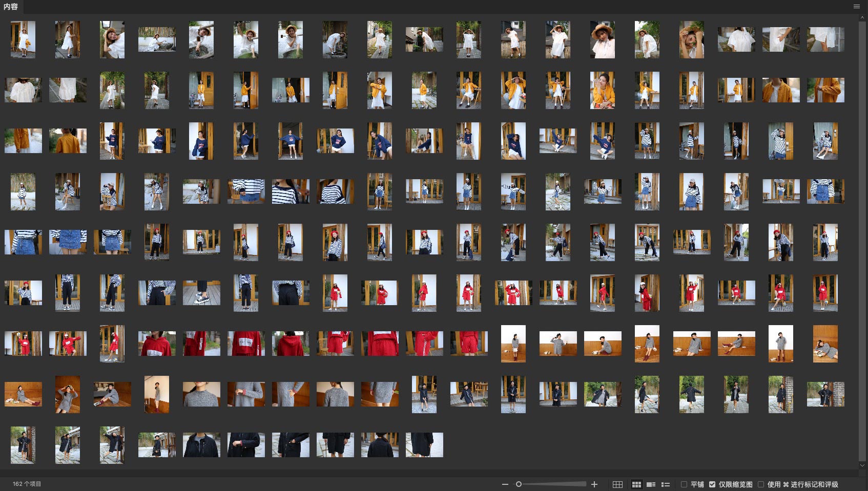868x491 pixels.
Task: Uncheck the 仅限缩览图 checkbox
Action: [x=712, y=484]
